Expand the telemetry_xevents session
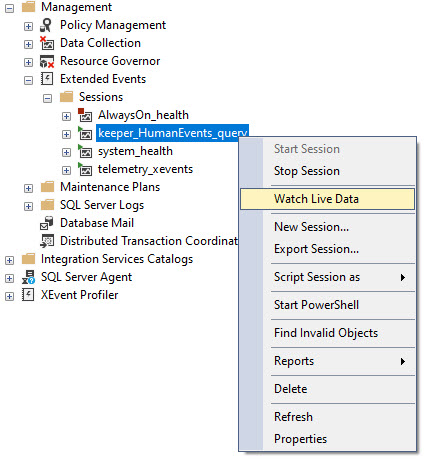The image size is (426, 459). (x=67, y=170)
